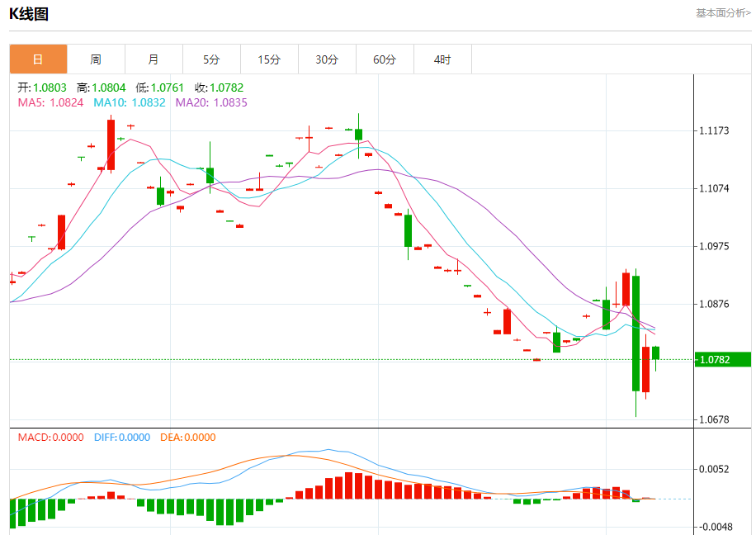Switch to the 月 monthly tab
756x535 pixels.
tap(154, 59)
